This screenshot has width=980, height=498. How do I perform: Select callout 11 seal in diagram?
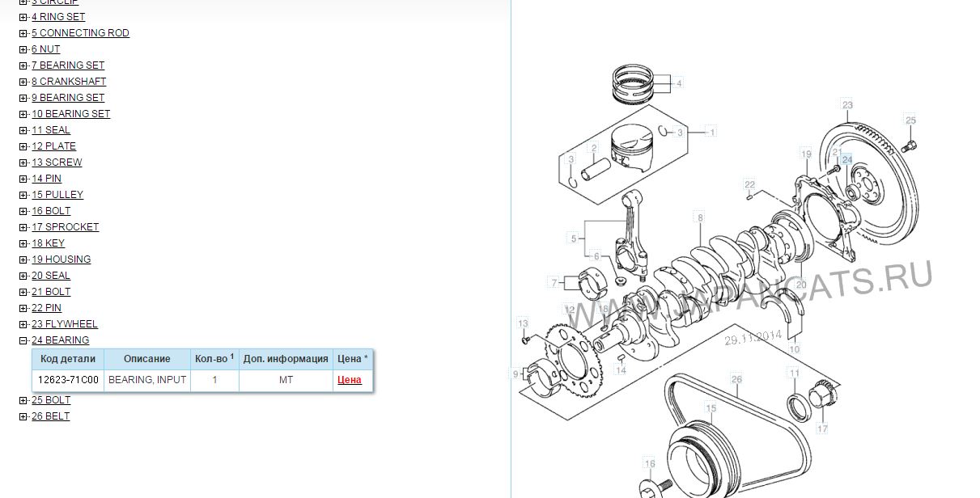(x=795, y=373)
